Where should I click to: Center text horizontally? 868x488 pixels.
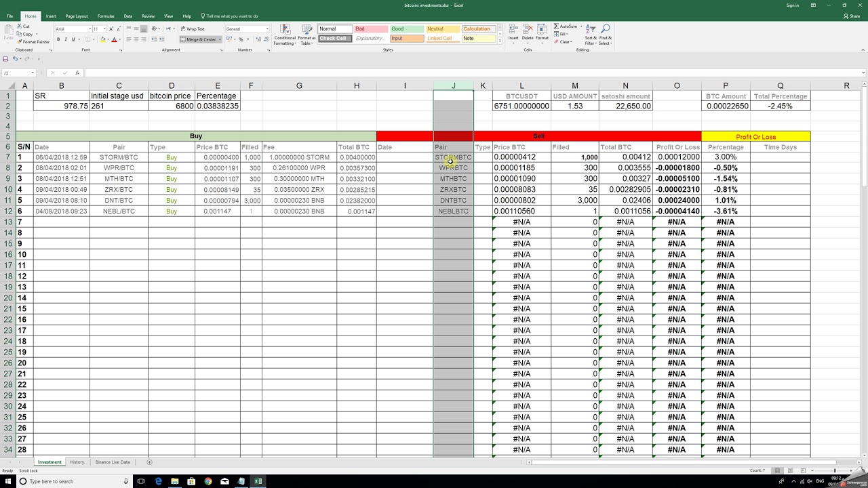coord(136,39)
